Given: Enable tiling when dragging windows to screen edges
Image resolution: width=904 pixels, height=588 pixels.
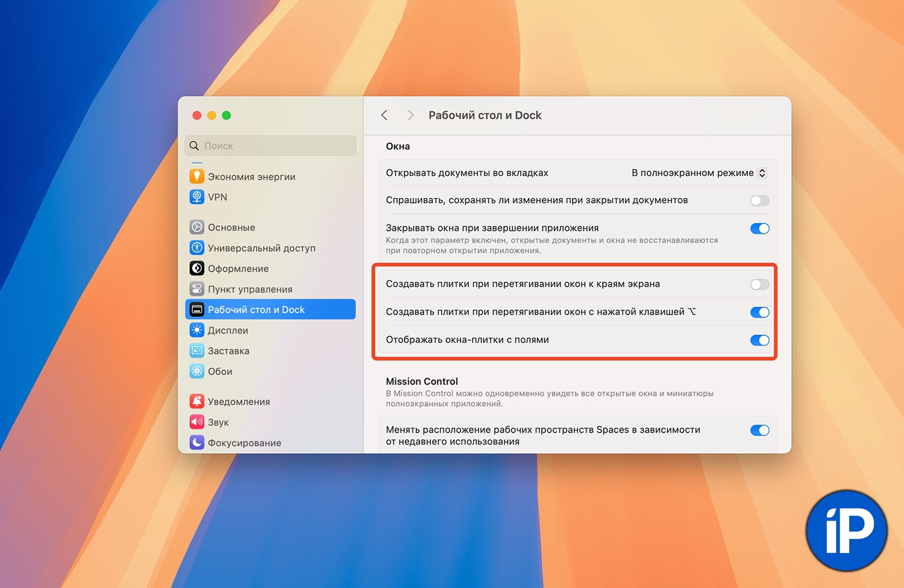Looking at the screenshot, I should tap(760, 284).
